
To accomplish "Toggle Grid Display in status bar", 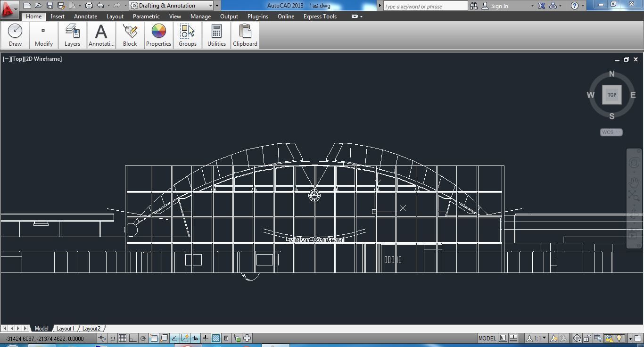I will 123,338.
